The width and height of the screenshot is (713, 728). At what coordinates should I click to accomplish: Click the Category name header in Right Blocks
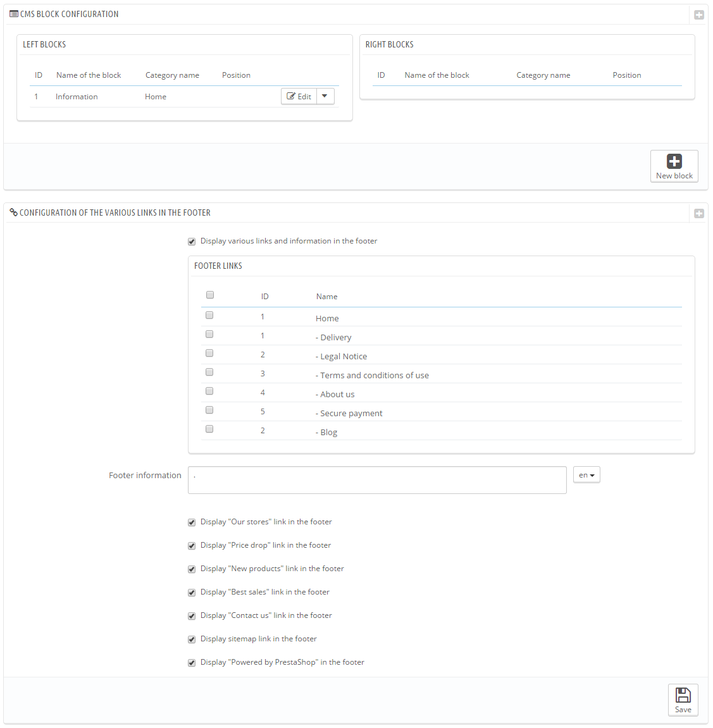coord(543,75)
